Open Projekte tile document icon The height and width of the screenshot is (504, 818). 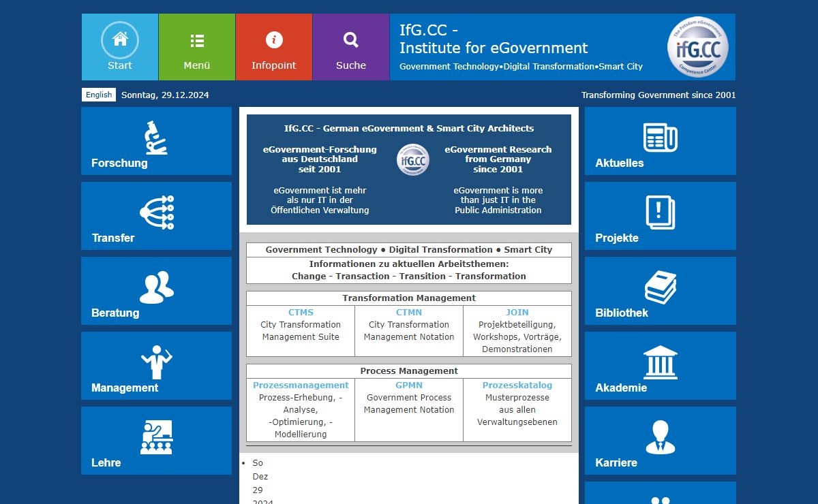coord(661,212)
